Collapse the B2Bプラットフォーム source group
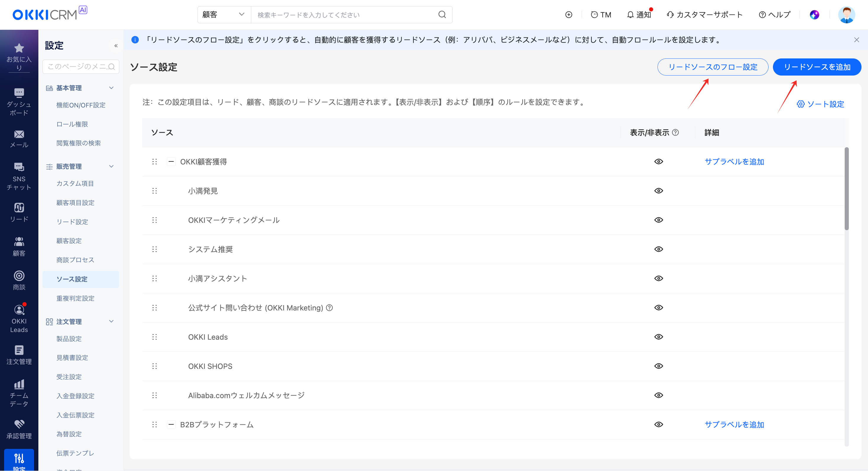868x471 pixels. click(x=171, y=424)
